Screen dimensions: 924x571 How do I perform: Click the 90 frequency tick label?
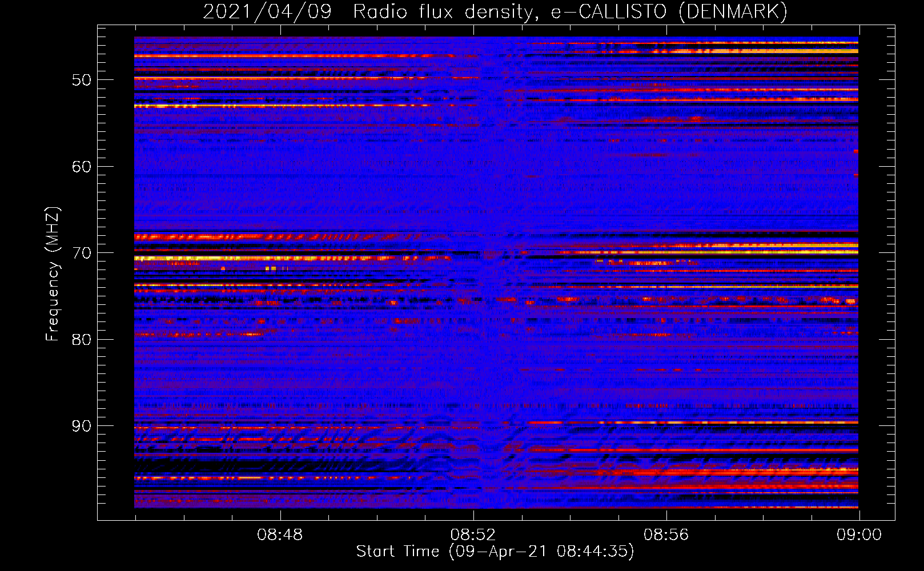pos(82,426)
